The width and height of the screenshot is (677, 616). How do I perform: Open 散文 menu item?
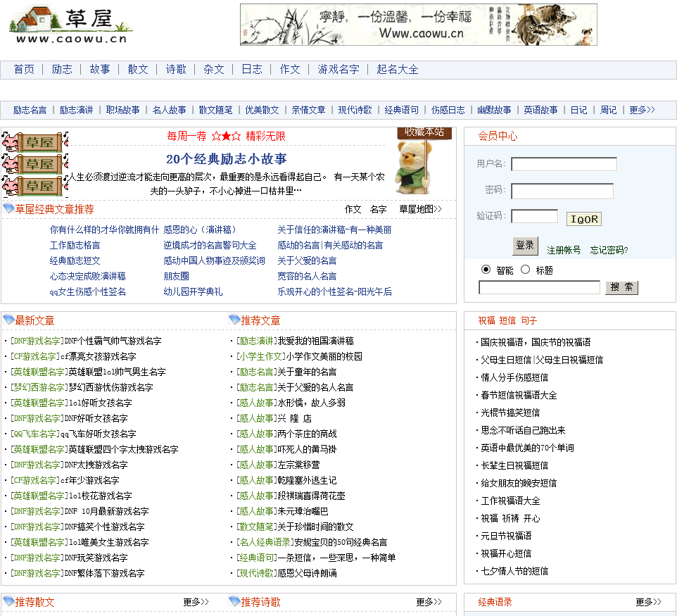coord(138,70)
